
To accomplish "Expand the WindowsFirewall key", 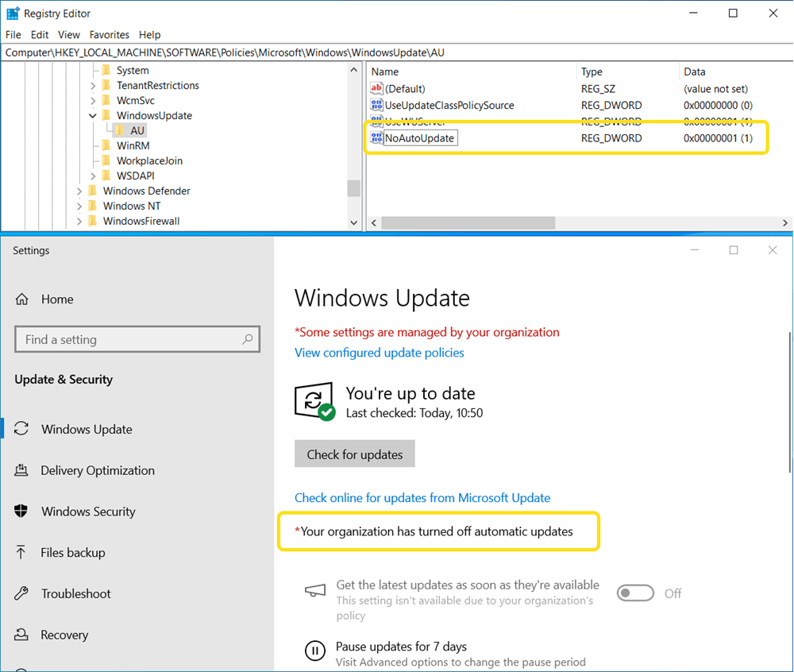I will pyautogui.click(x=79, y=222).
